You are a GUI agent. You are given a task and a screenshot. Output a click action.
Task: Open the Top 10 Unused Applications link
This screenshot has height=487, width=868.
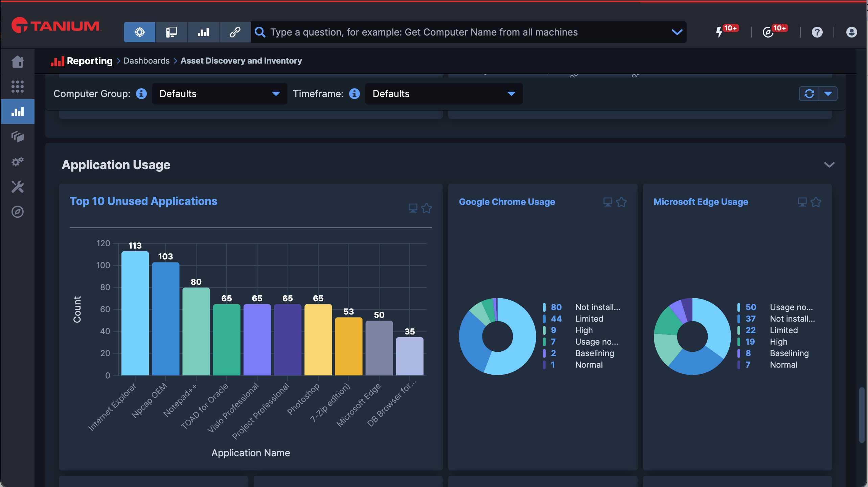click(x=143, y=201)
